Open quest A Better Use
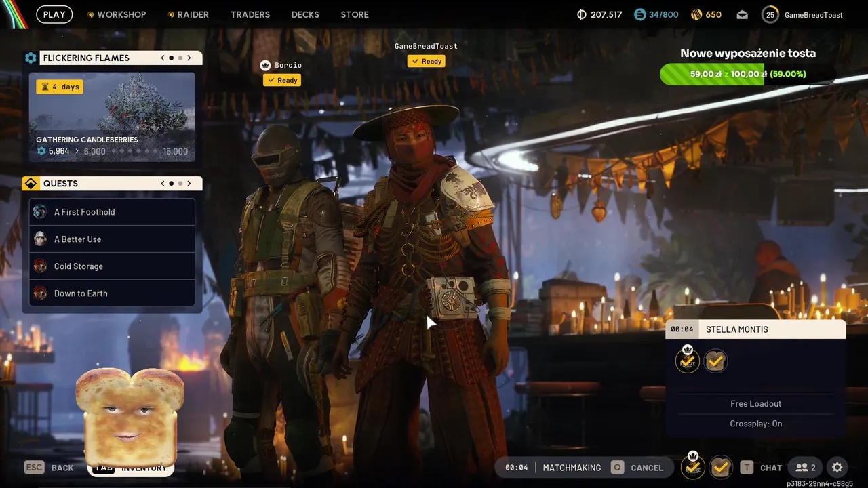The height and width of the screenshot is (488, 868). 112,239
